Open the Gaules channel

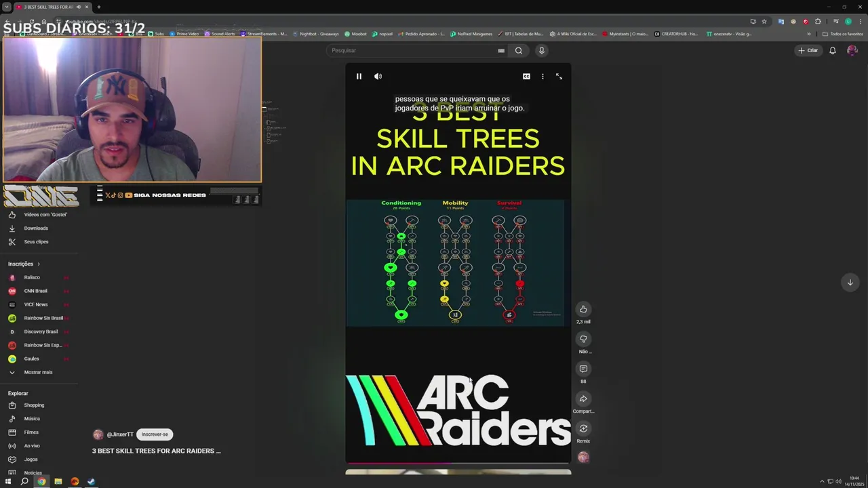click(39, 359)
